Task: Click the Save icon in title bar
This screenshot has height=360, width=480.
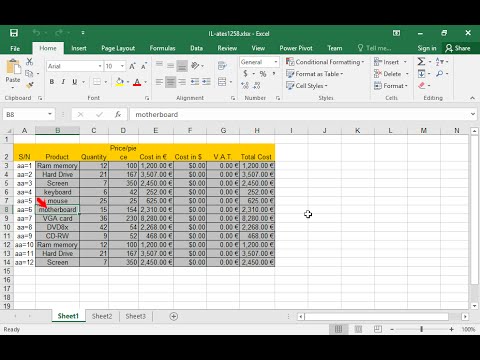Action: [x=14, y=33]
